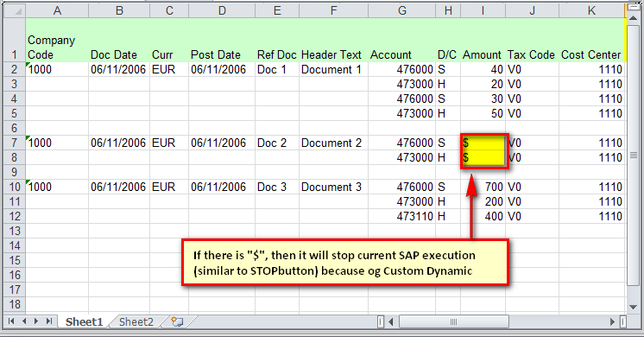Image resolution: width=644 pixels, height=337 pixels.
Task: Select row 6 header
Action: coord(15,128)
